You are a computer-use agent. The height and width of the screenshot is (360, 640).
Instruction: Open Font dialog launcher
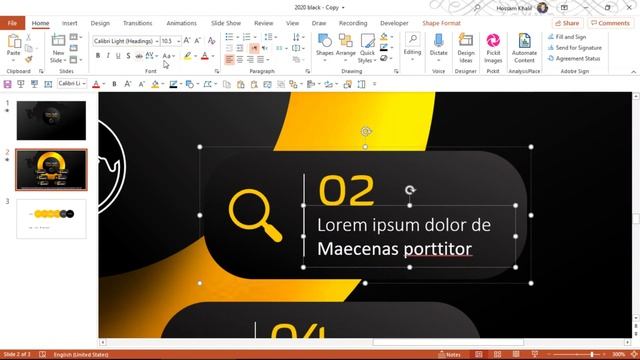click(x=217, y=71)
